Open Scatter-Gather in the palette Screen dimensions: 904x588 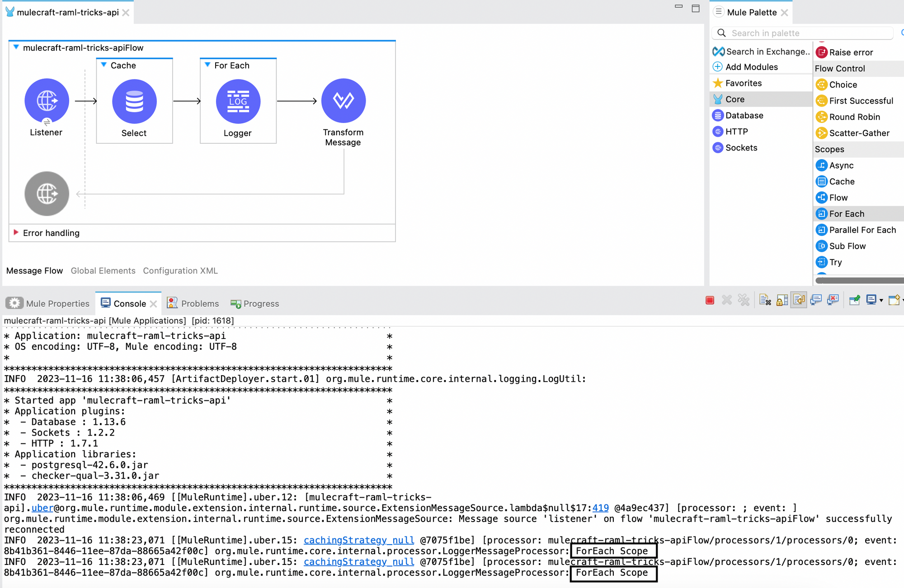859,133
